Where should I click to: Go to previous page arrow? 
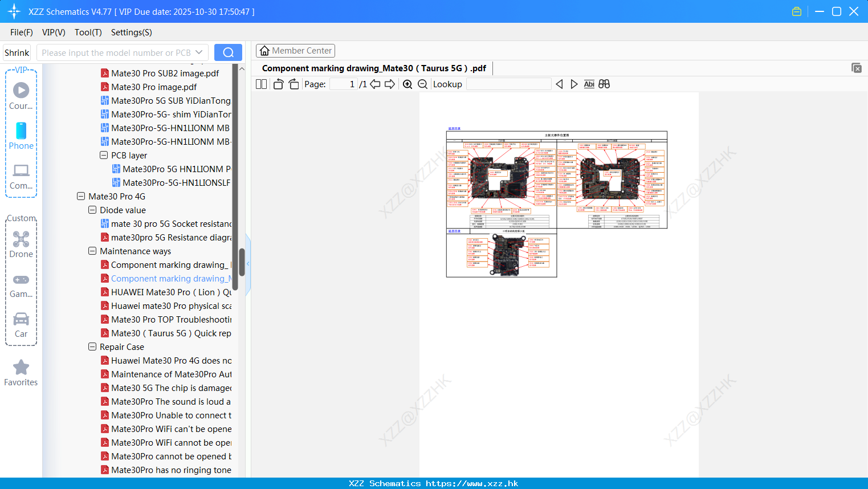click(x=375, y=84)
